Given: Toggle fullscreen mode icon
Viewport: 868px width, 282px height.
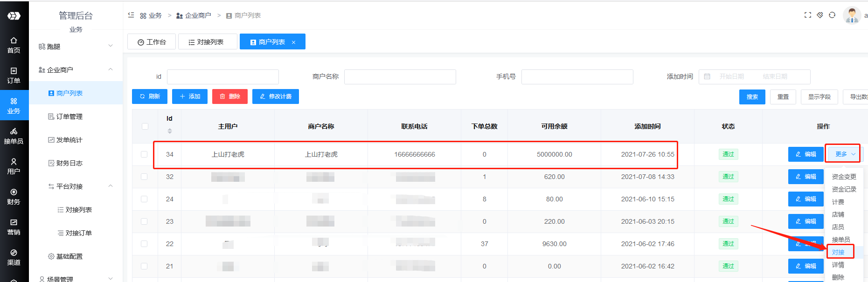Looking at the screenshot, I should [808, 15].
